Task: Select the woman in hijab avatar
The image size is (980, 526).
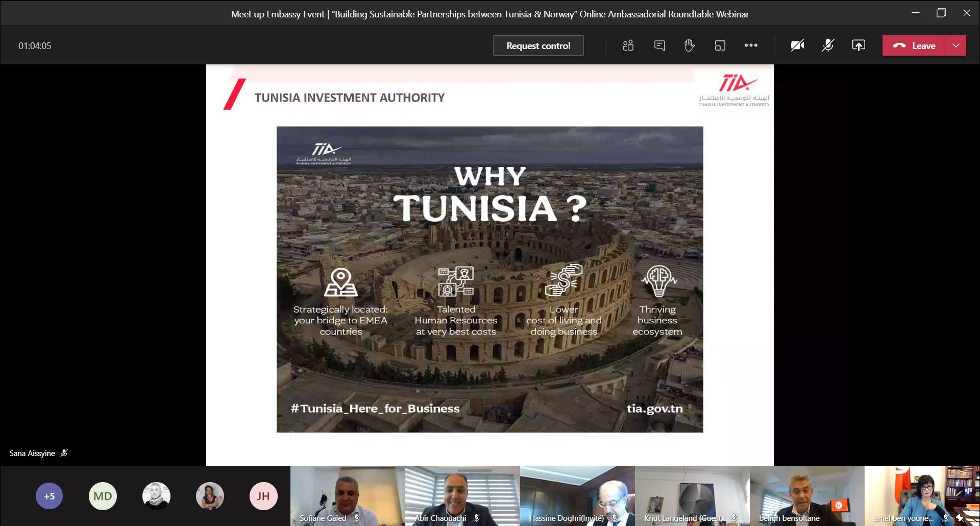Action: [156, 496]
